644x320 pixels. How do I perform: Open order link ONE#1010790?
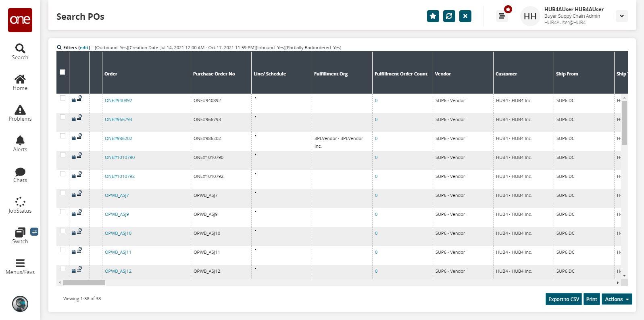click(x=120, y=157)
